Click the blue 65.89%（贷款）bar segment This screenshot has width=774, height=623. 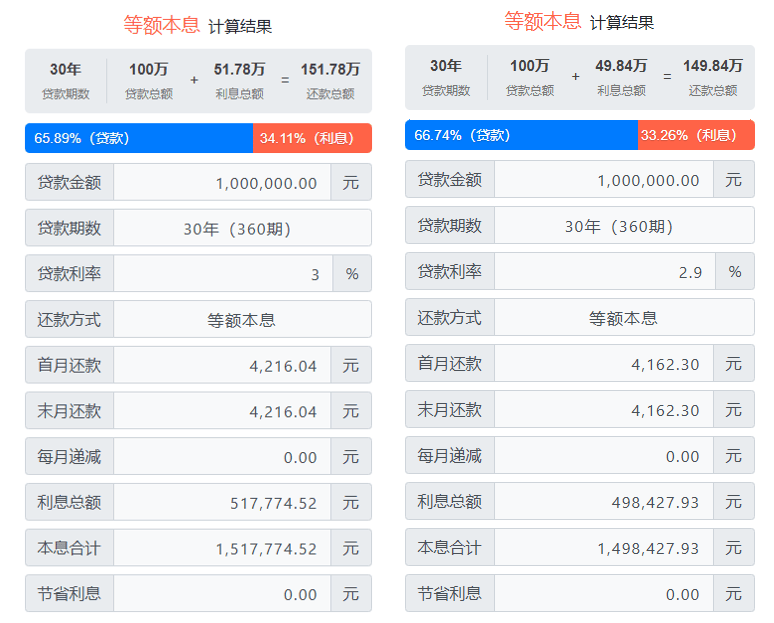[x=139, y=138]
